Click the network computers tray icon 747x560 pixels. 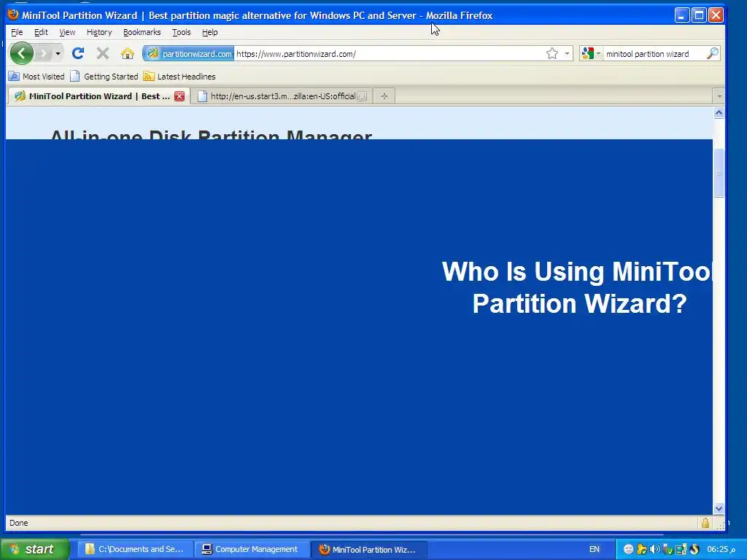coord(681,549)
